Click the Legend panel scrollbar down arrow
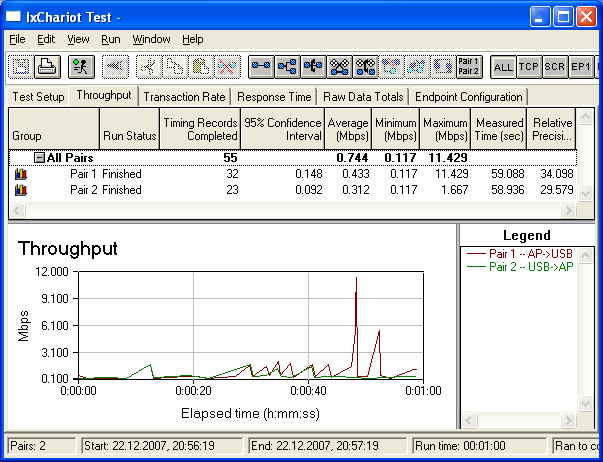 (x=585, y=404)
